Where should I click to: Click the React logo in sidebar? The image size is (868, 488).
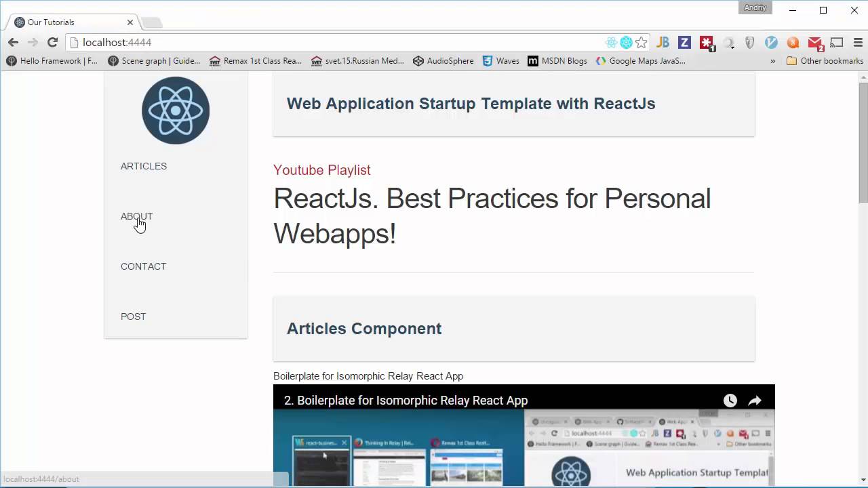[x=176, y=110]
